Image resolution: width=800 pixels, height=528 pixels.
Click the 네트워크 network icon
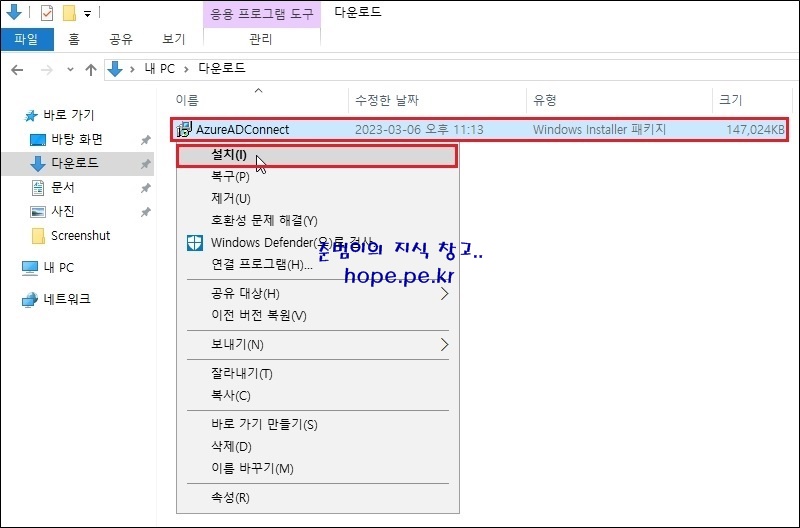[30, 299]
